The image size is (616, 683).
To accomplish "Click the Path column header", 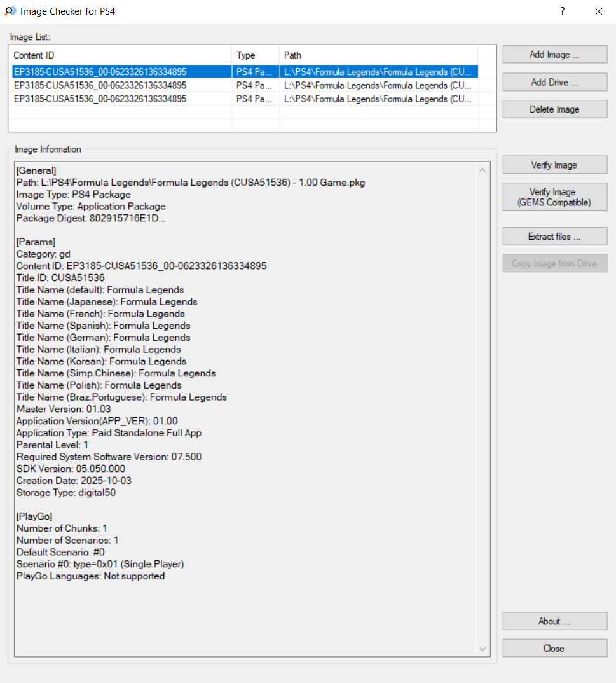I will [x=378, y=55].
